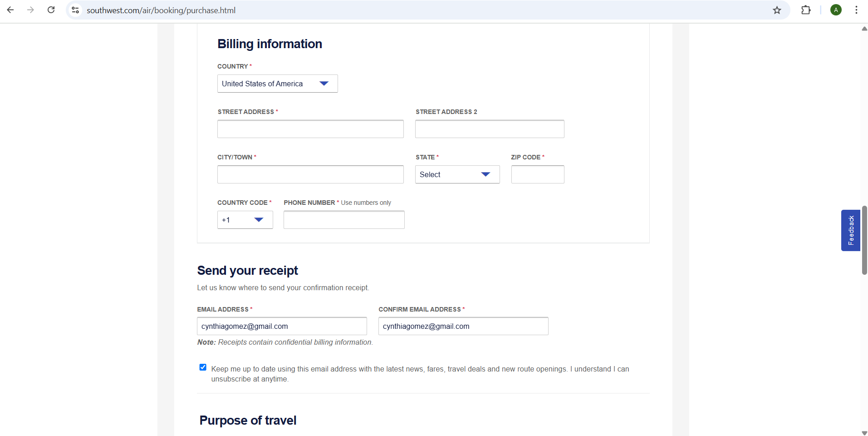Click the Phone Number input box
Image resolution: width=868 pixels, height=436 pixels.
343,220
